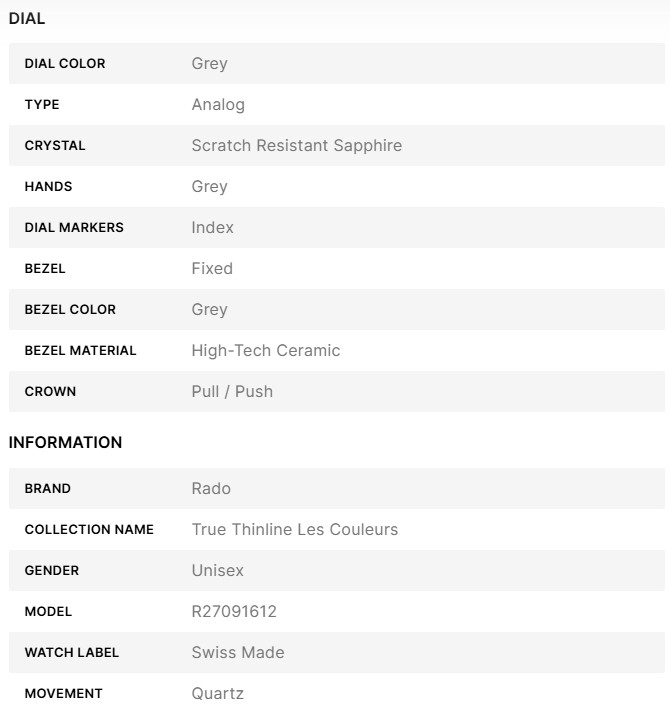Click the DIAL MARKERS row label
The height and width of the screenshot is (715, 670).
click(74, 227)
